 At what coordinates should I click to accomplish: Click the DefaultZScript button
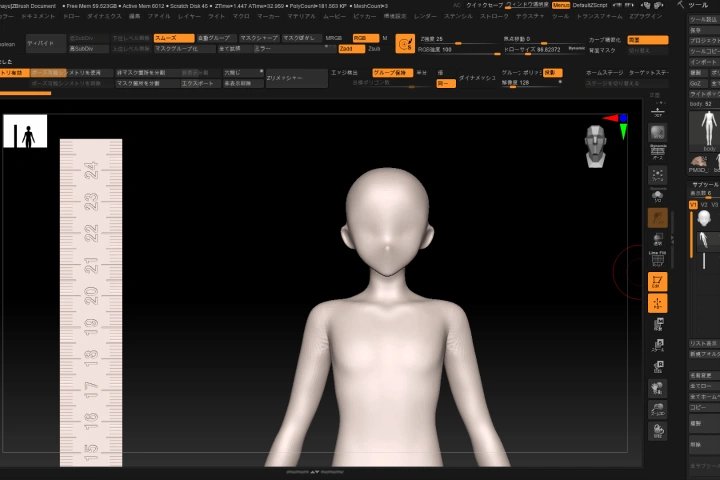(590, 5)
